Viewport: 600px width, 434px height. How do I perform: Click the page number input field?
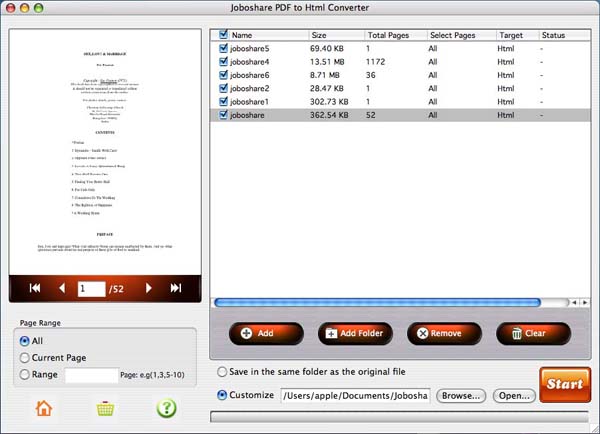[x=92, y=288]
